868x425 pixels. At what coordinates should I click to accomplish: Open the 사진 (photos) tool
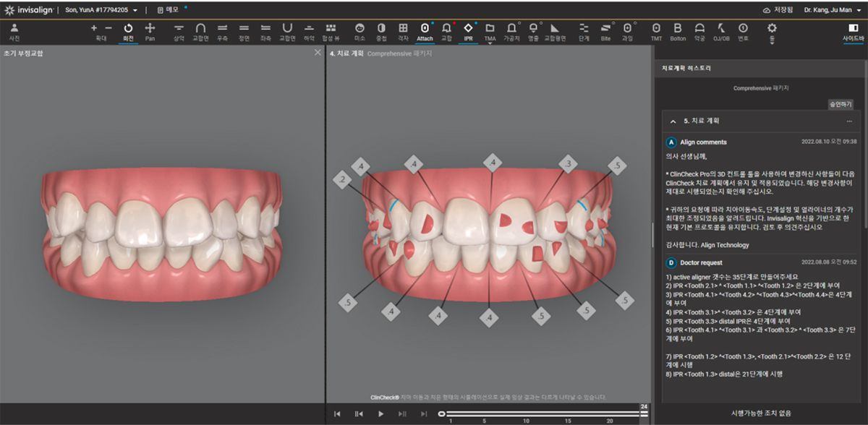pos(14,31)
